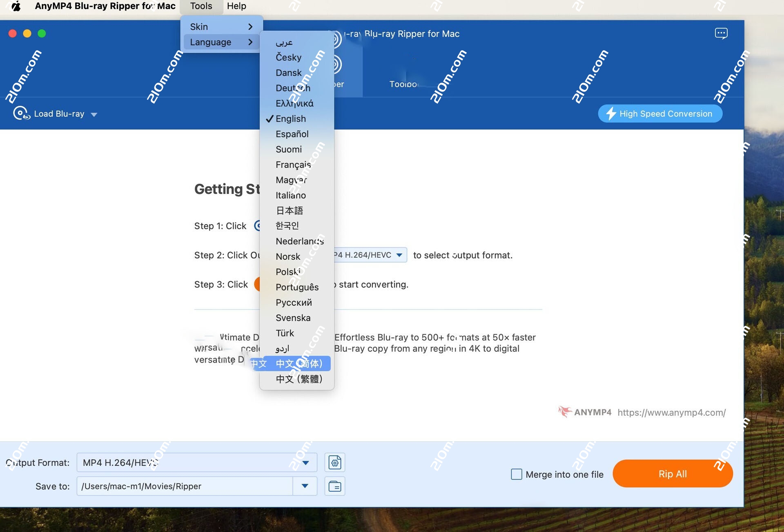Viewport: 784px width, 532px height.
Task: Visit the www.anymp4.com link
Action: [x=671, y=412]
